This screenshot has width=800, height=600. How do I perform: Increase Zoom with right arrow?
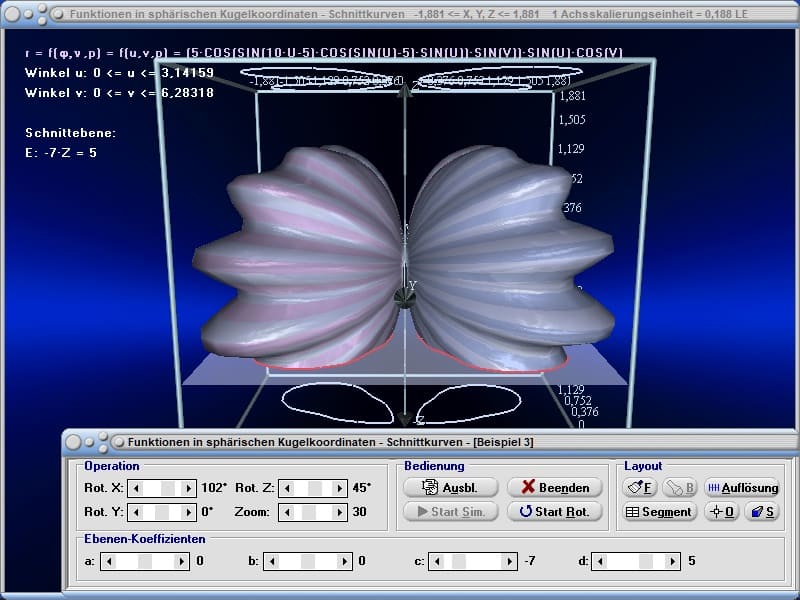339,512
